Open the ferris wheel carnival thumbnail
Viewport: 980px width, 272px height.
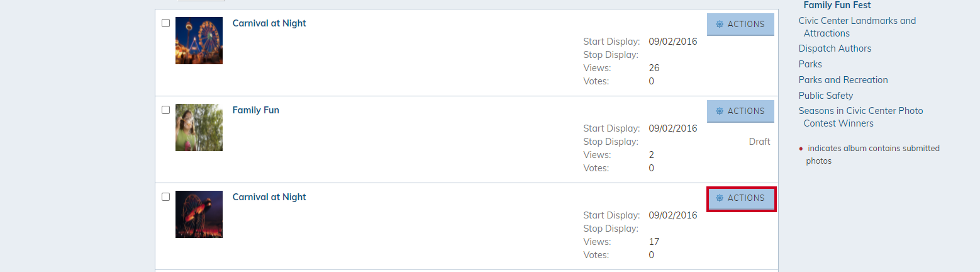point(199,41)
